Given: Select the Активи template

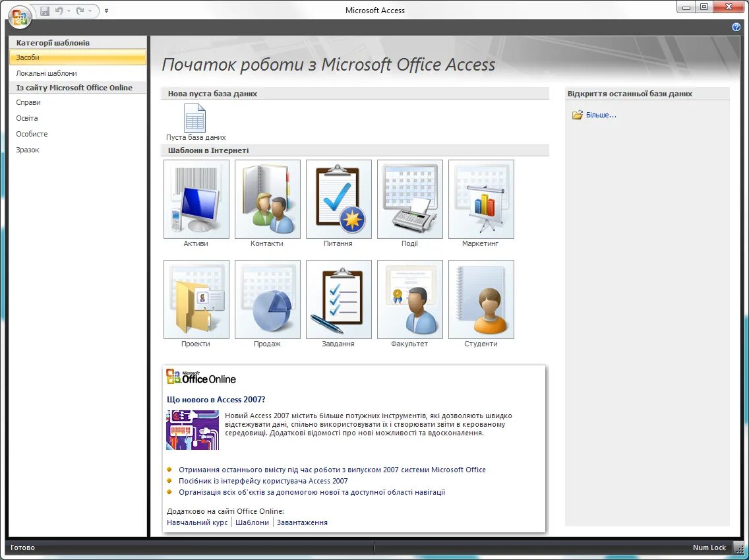Looking at the screenshot, I should tap(196, 204).
